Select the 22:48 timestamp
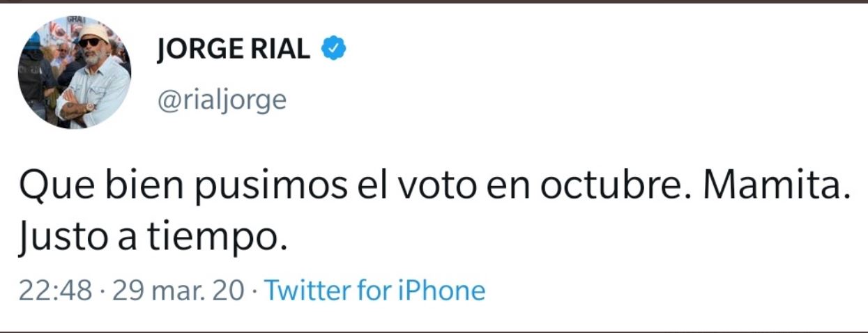Screen dimensions: 868x333 coord(55,290)
